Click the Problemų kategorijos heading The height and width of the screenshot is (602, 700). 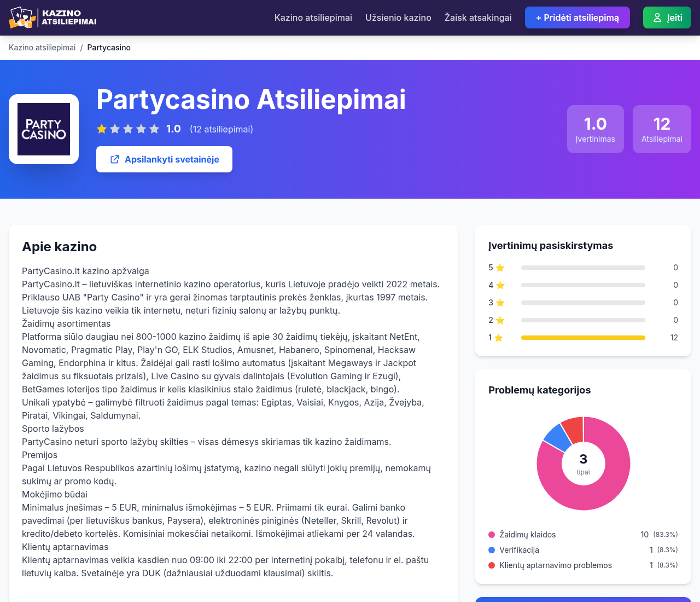tap(539, 390)
